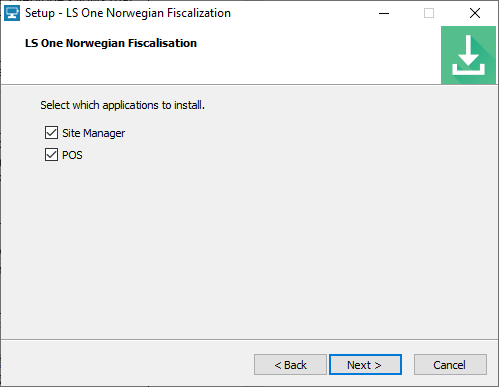499x387 pixels.
Task: Click the greyed-out maximize window icon
Action: pyautogui.click(x=429, y=13)
